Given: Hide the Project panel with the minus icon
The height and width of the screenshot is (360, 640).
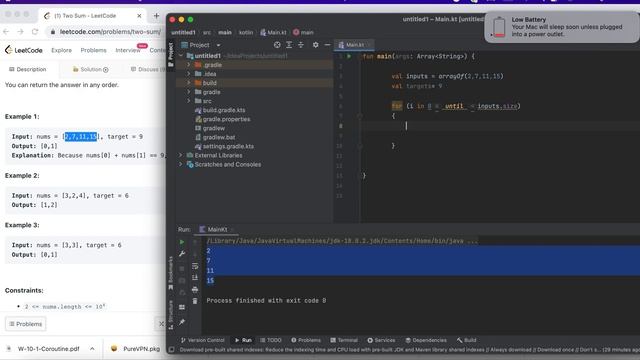Looking at the screenshot, I should tap(327, 45).
